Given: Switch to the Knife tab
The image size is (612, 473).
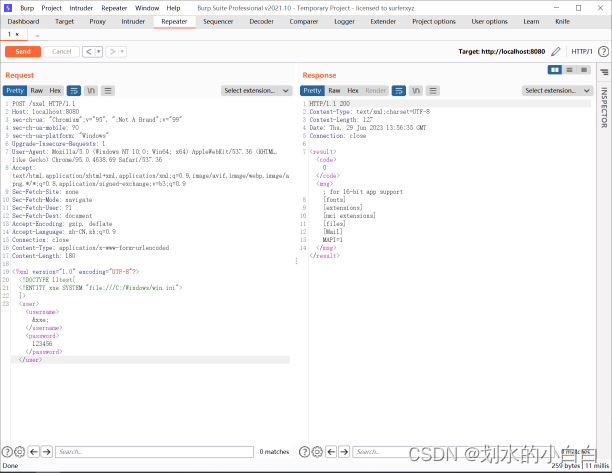Looking at the screenshot, I should tap(562, 21).
